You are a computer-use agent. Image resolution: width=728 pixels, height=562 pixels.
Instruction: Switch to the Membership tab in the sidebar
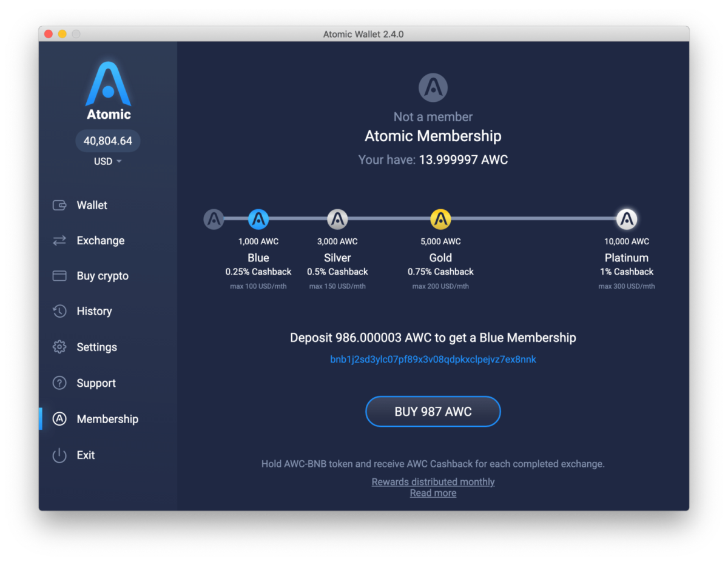point(107,418)
